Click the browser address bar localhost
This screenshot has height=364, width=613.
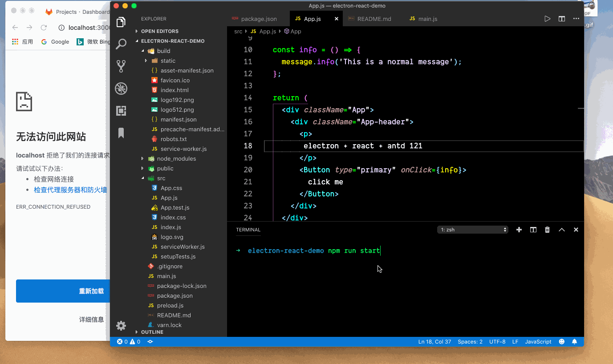coord(89,28)
